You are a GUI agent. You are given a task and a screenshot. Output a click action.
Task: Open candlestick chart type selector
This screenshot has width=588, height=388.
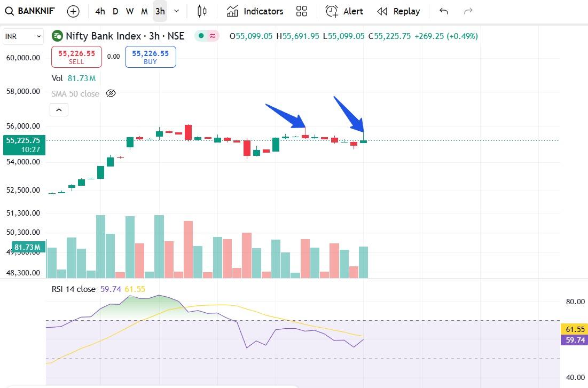[202, 11]
